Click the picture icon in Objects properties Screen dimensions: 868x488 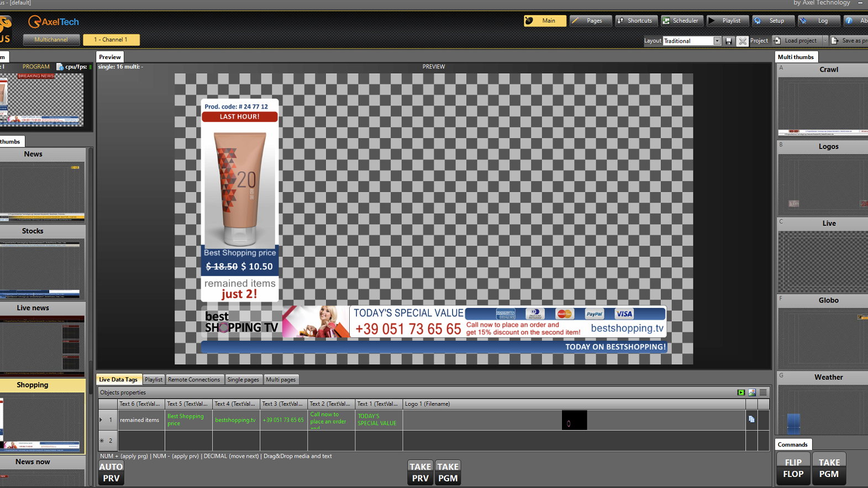(752, 392)
